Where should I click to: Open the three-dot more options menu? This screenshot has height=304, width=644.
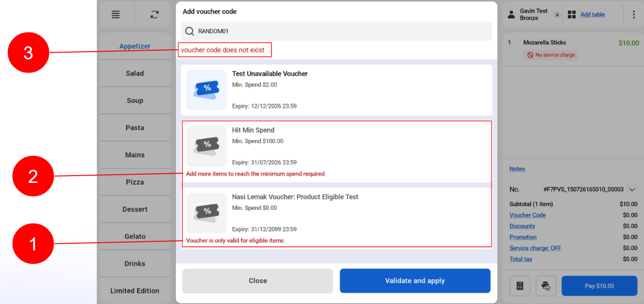pyautogui.click(x=634, y=14)
